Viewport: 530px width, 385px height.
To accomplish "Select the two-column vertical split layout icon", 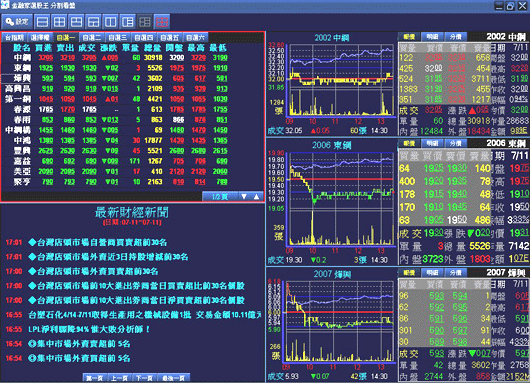I will [111, 22].
